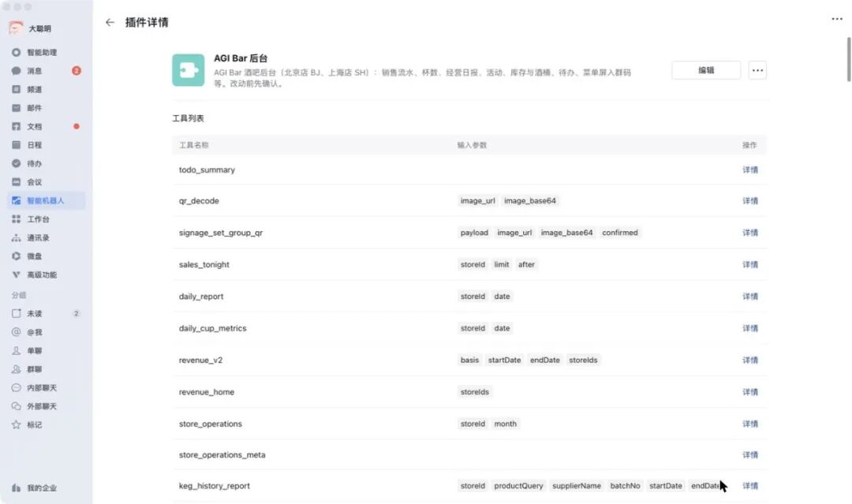Open 频道 in the sidebar
852x504 pixels.
pyautogui.click(x=47, y=89)
